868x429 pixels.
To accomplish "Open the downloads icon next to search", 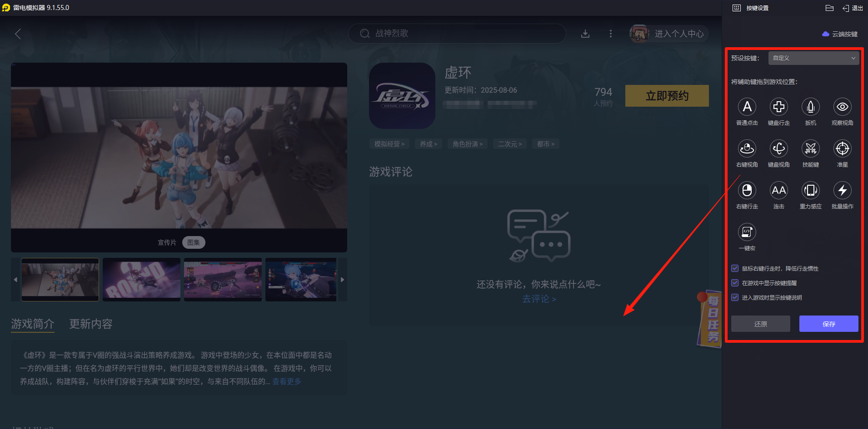I will (x=585, y=34).
